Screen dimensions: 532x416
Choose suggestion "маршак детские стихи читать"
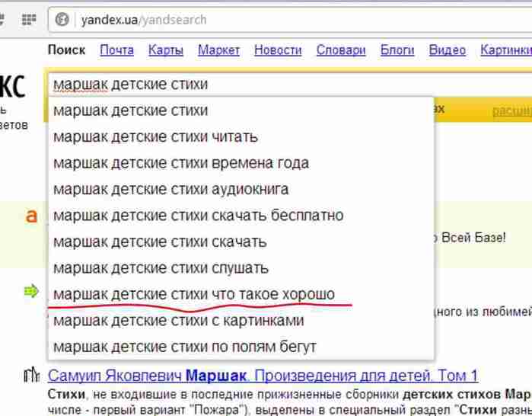click(241, 137)
